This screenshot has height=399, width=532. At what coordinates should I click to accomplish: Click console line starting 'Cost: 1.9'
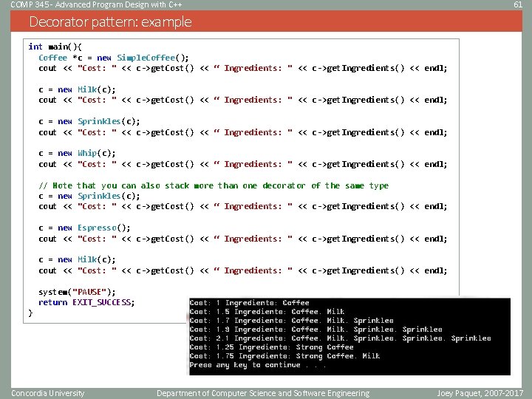[316, 329]
